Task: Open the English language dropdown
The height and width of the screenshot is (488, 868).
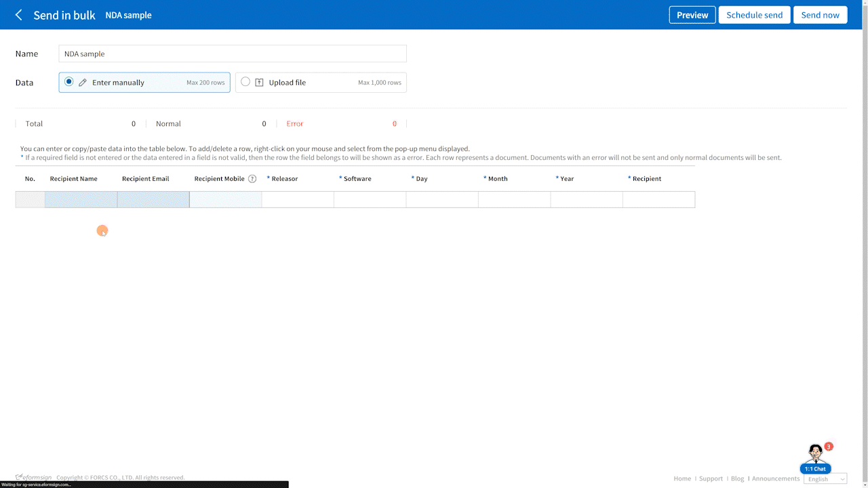Action: (825, 479)
